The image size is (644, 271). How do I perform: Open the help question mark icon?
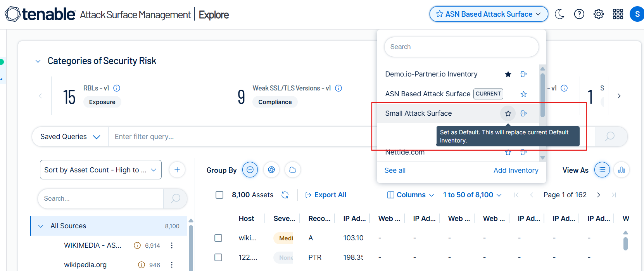point(579,14)
